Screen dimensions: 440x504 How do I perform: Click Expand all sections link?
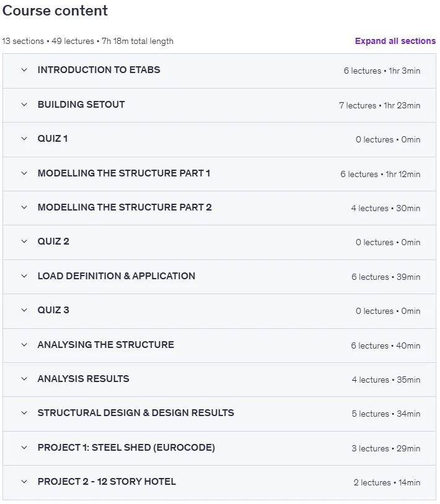point(395,41)
